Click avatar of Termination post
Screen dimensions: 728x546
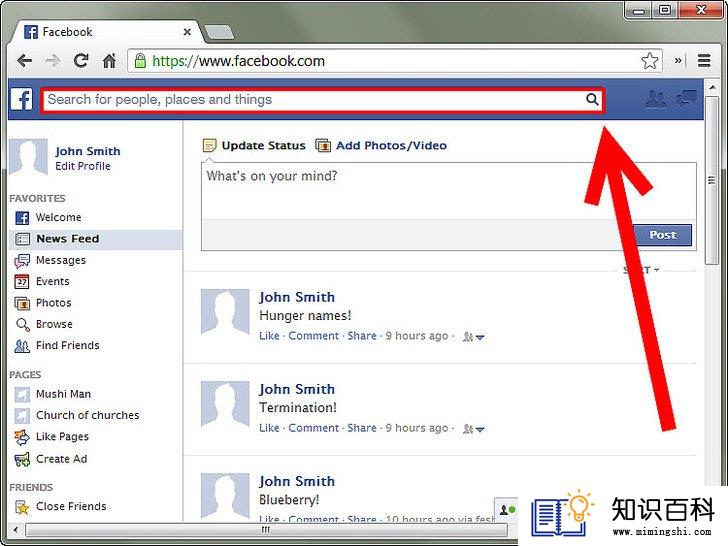[x=225, y=403]
